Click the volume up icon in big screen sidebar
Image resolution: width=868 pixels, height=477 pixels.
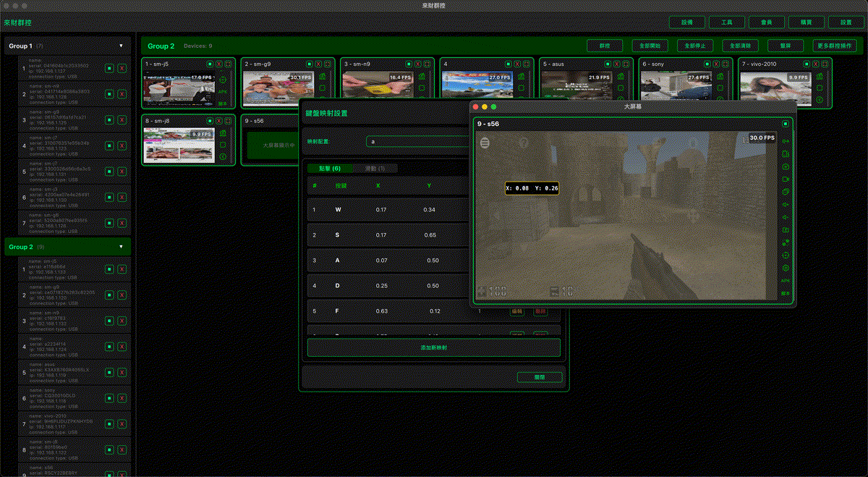785,204
